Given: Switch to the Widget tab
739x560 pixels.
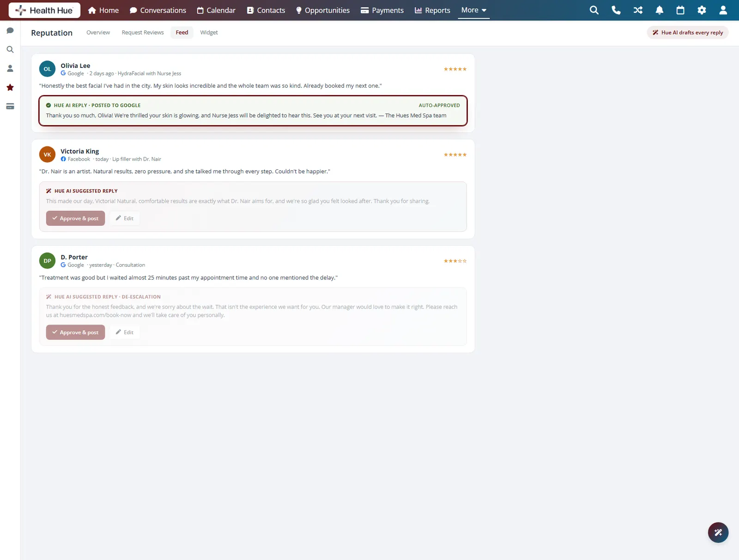Looking at the screenshot, I should pos(209,32).
